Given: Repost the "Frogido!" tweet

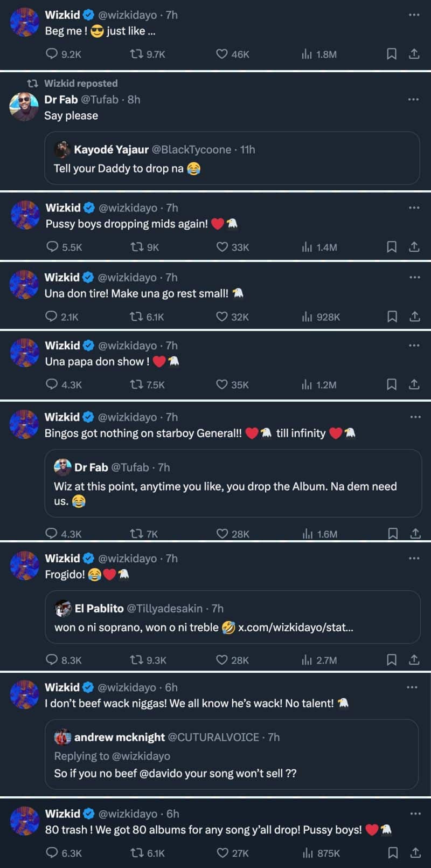Looking at the screenshot, I should pyautogui.click(x=136, y=660).
